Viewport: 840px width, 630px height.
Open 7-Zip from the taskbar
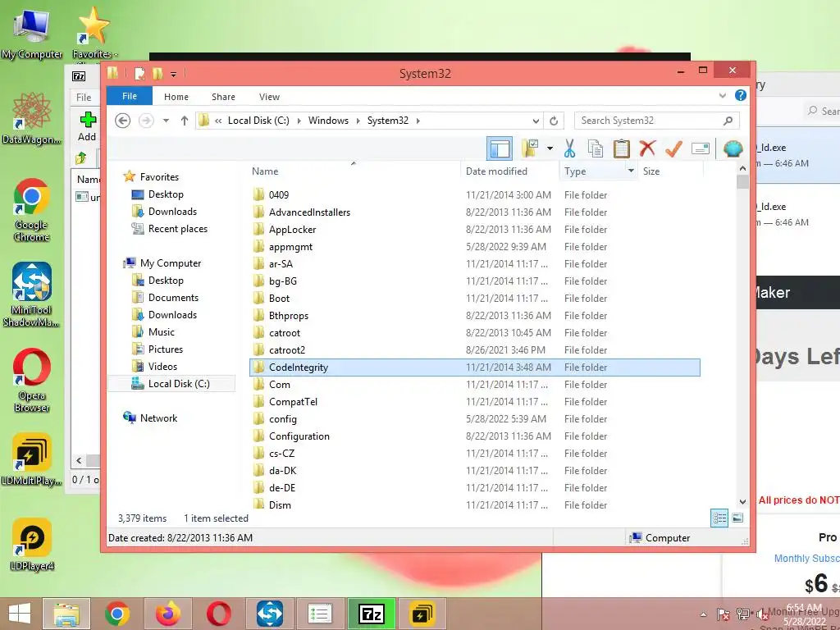click(372, 614)
